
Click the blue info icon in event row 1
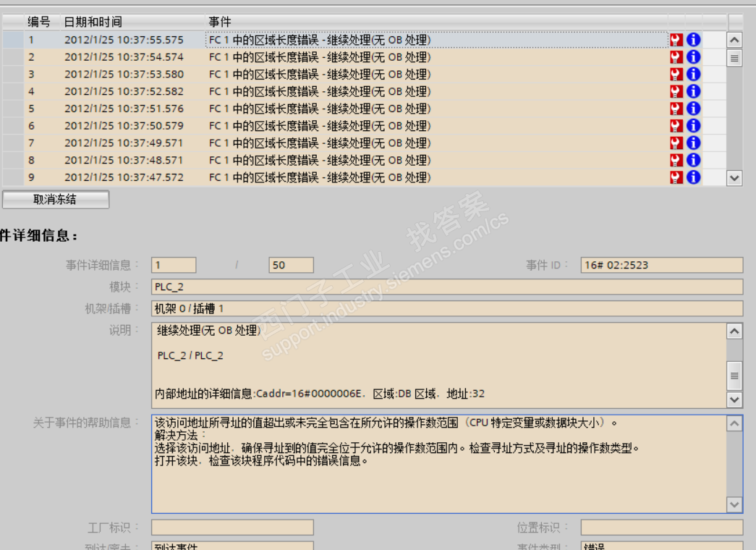[x=693, y=40]
